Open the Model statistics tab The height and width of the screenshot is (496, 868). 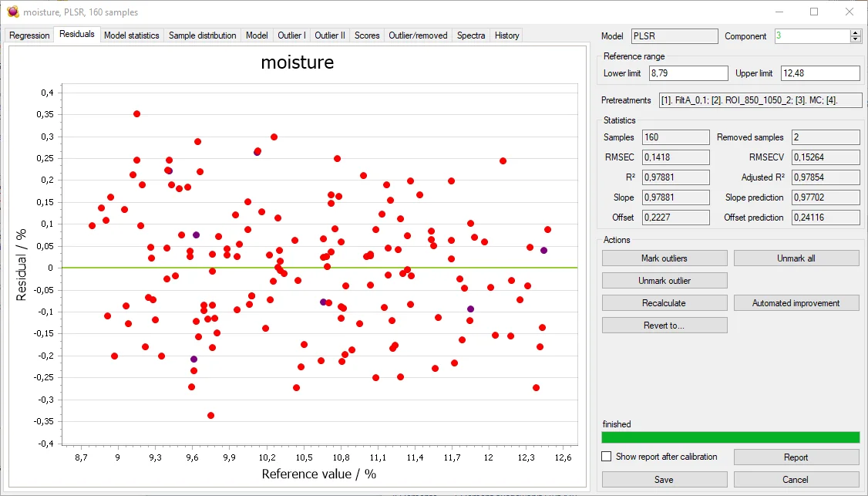[131, 35]
